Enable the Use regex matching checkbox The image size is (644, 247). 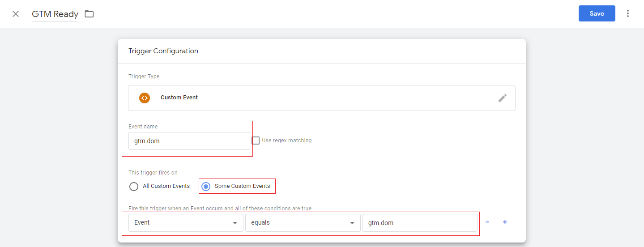pyautogui.click(x=256, y=141)
